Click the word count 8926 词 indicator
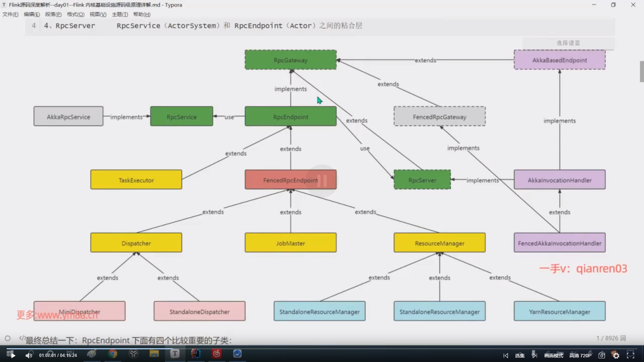644x362 pixels. pos(611,338)
